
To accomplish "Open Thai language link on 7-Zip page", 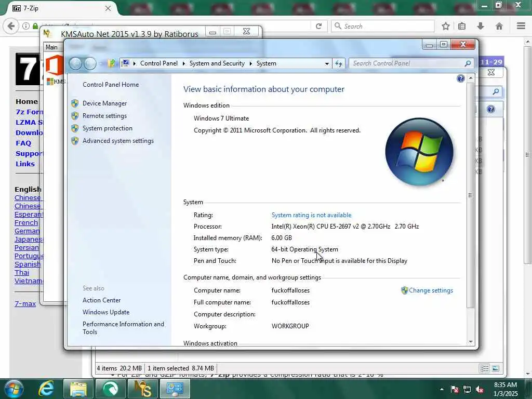I will (x=22, y=272).
